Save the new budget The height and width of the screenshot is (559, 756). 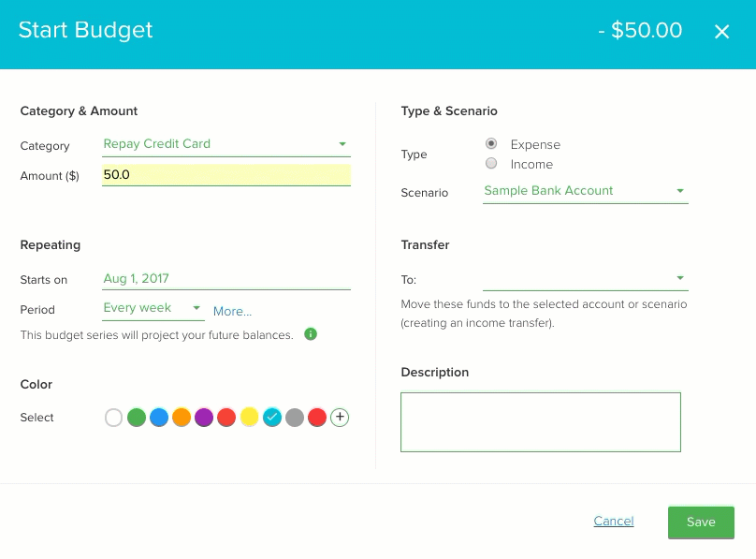click(701, 522)
